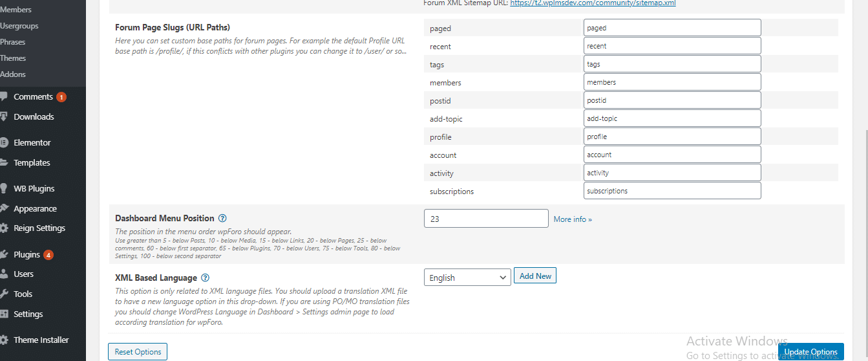Image resolution: width=868 pixels, height=361 pixels.
Task: Click the Plugins plug icon
Action: pos(4,254)
